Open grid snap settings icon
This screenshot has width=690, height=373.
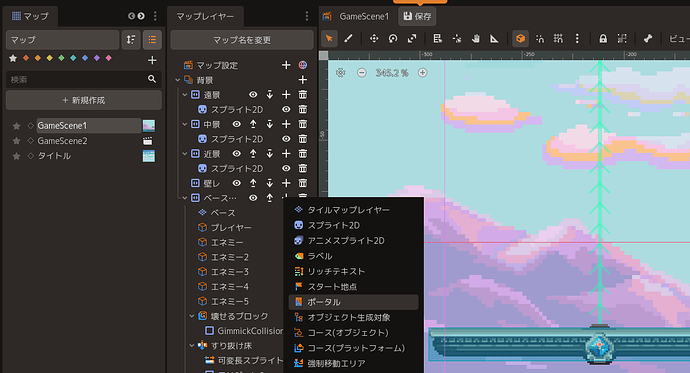coord(558,39)
